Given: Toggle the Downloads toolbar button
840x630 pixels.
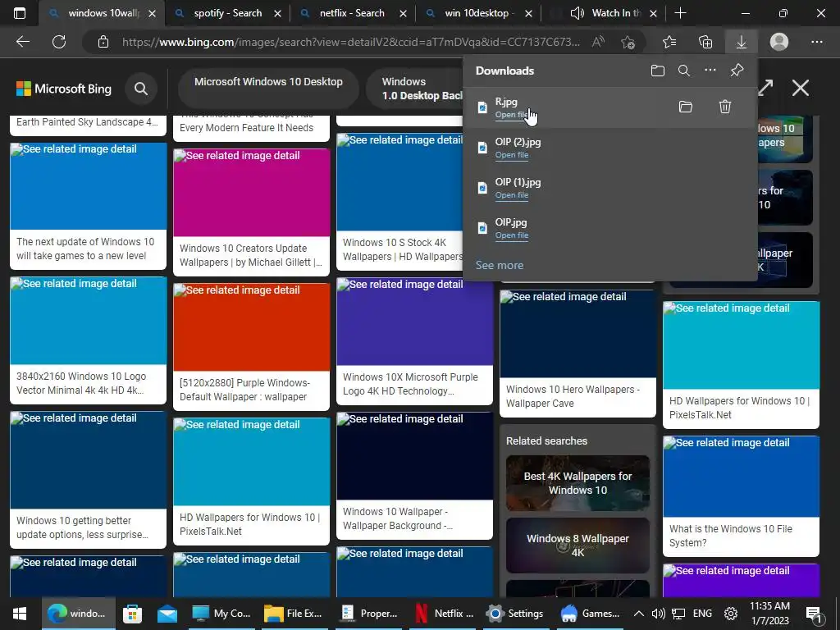Looking at the screenshot, I should coord(742,42).
